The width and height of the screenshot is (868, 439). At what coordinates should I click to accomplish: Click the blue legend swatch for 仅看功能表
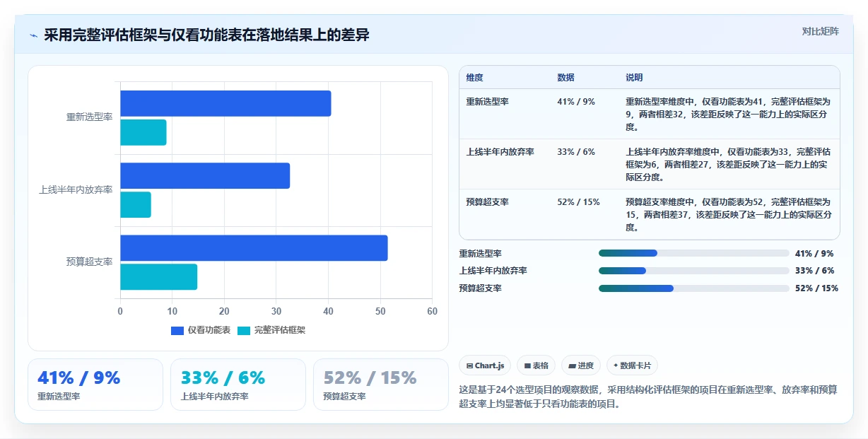coord(177,331)
